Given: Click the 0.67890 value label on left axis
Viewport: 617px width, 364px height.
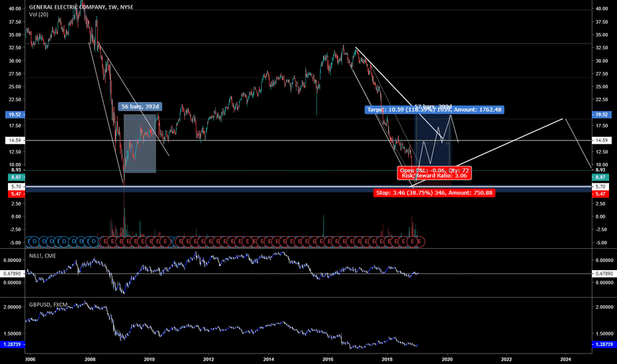Looking at the screenshot, I should pyautogui.click(x=12, y=273).
